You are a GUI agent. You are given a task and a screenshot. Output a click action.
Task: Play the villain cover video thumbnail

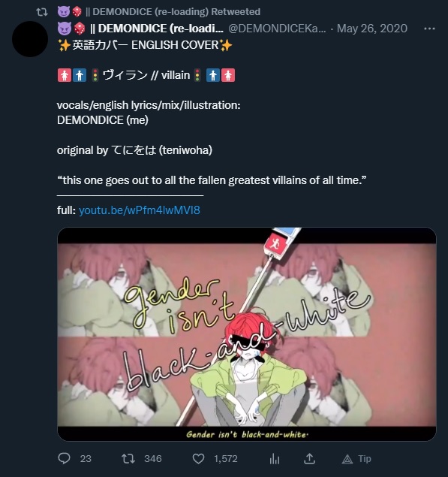[247, 334]
